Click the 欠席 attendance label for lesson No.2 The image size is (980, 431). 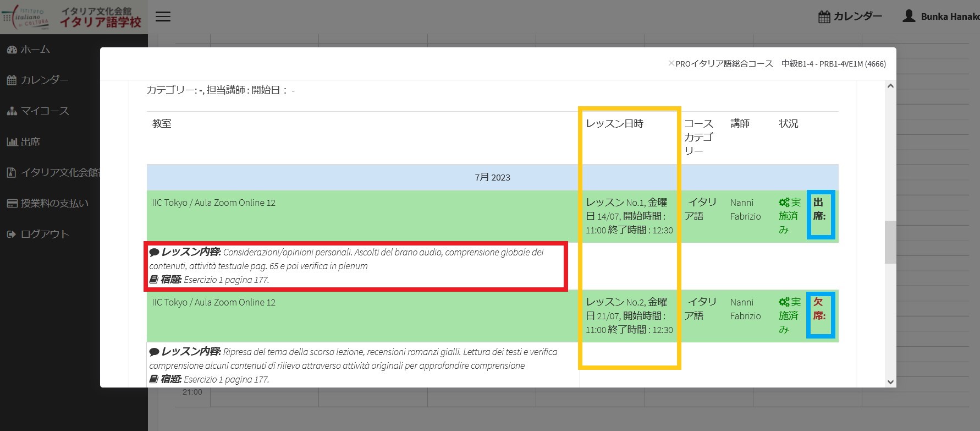pyautogui.click(x=819, y=309)
